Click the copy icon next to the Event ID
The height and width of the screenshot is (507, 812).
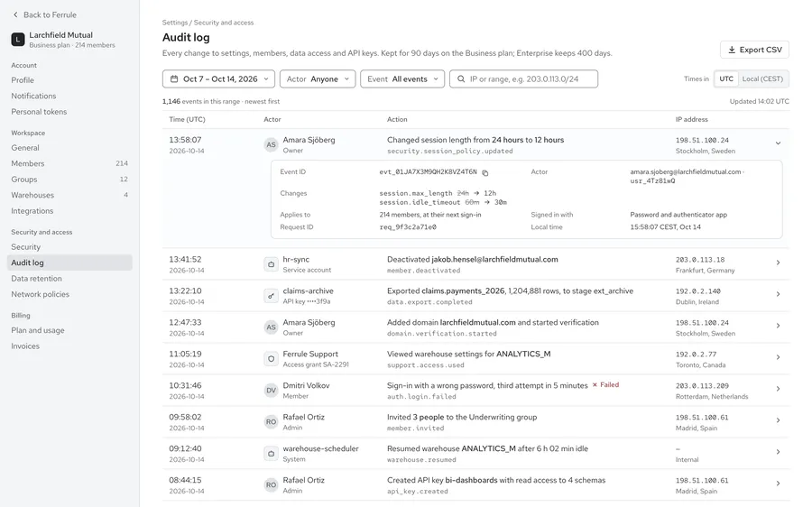pos(485,173)
